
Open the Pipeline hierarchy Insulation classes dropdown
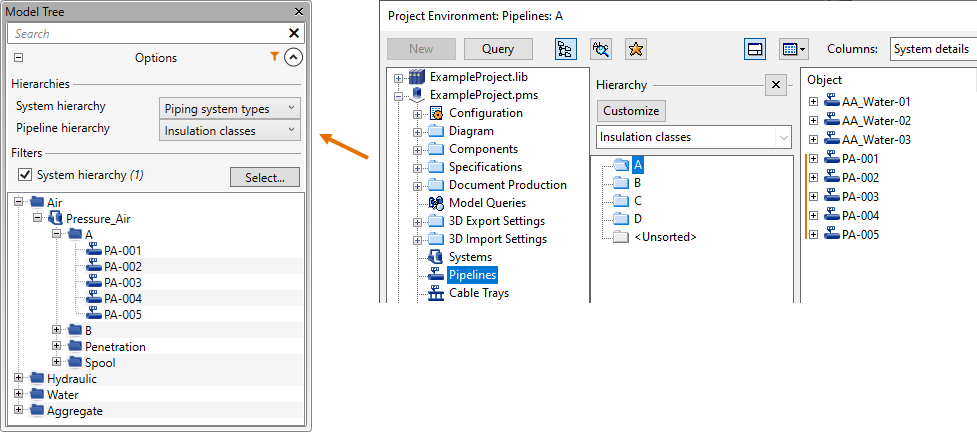pos(229,130)
